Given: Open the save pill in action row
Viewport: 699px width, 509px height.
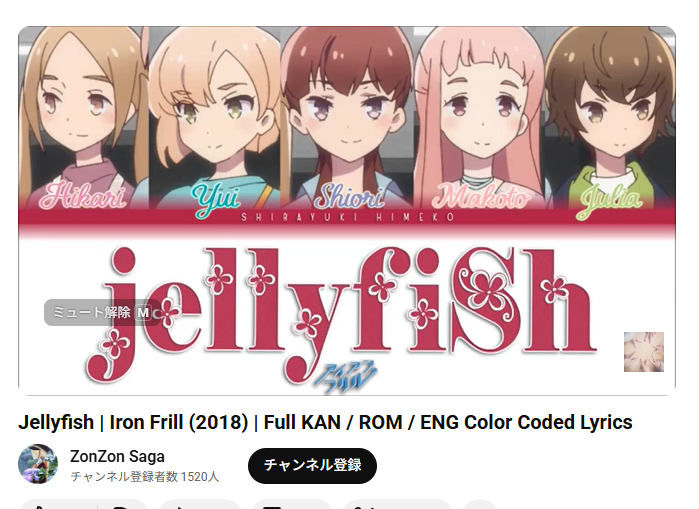Looking at the screenshot, I should tap(292, 505).
